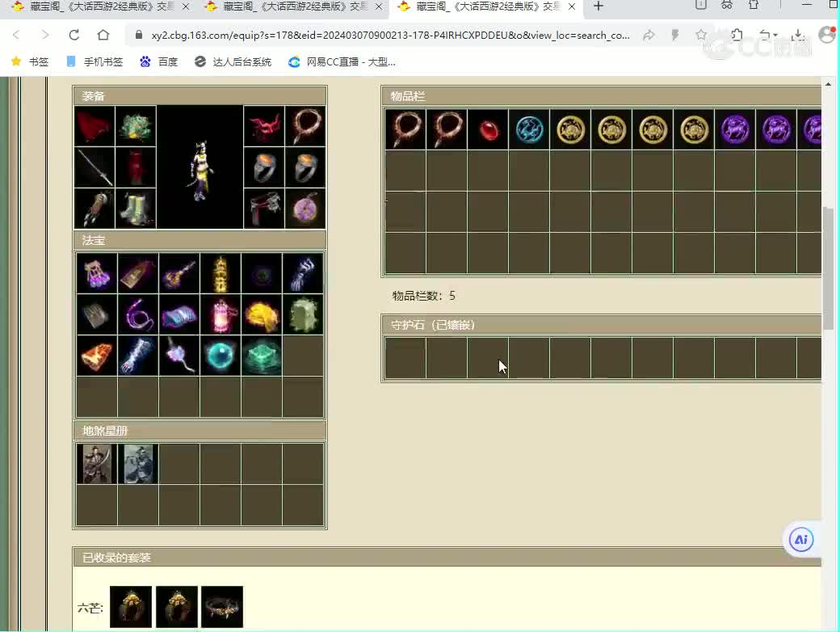Click the share icon in address bar
The height and width of the screenshot is (632, 840).
[x=649, y=36]
